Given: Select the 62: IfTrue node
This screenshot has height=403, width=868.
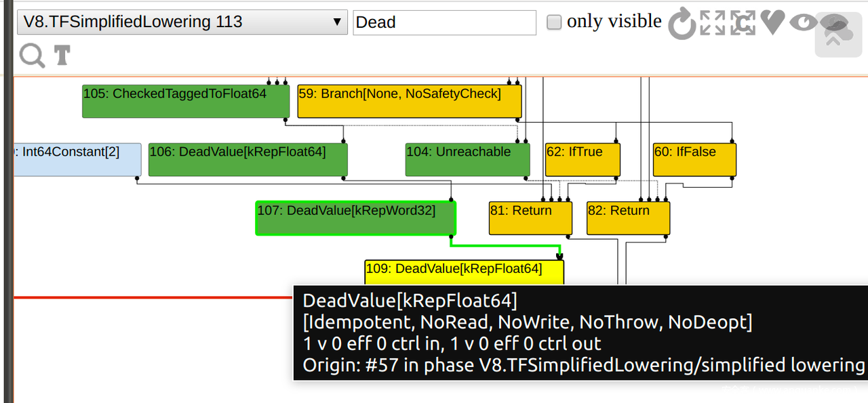Looking at the screenshot, I should 583,159.
